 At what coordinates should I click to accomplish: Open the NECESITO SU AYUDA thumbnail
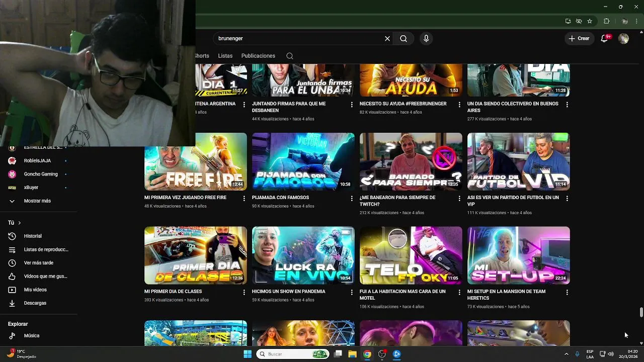pos(411,80)
